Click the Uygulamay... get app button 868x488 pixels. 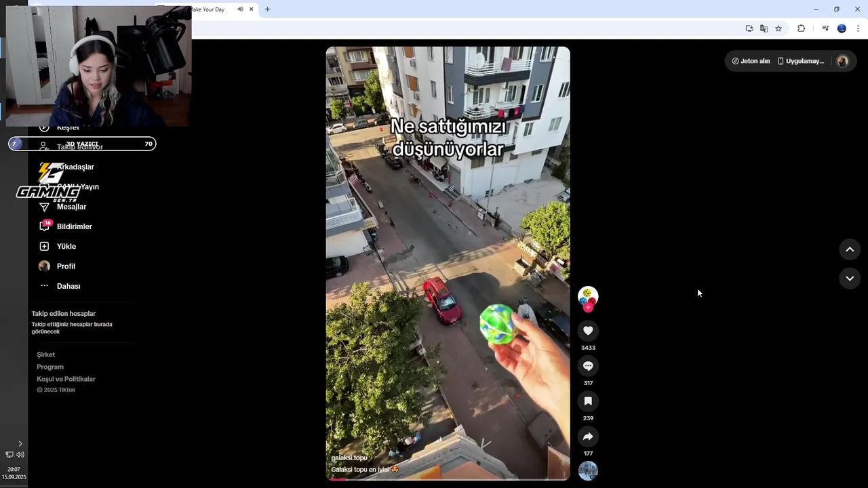801,61
